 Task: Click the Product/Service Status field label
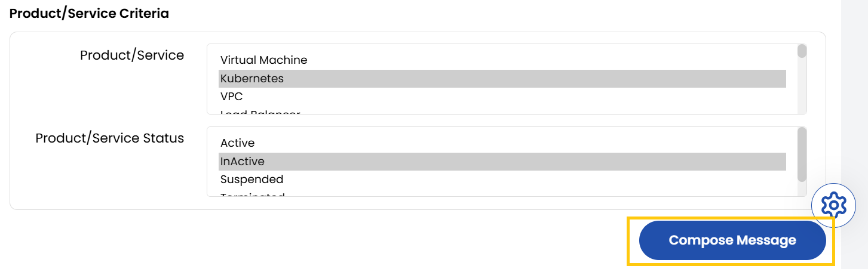coord(110,138)
